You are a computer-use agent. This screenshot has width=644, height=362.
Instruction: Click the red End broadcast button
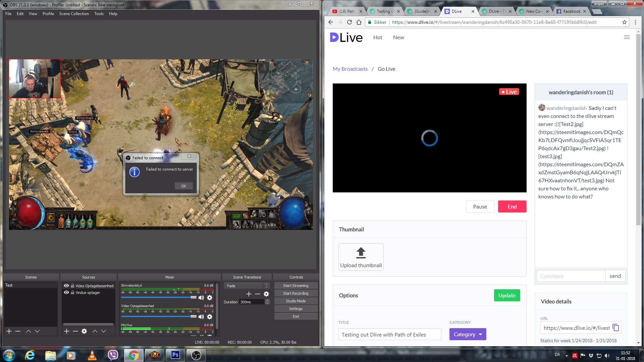512,206
